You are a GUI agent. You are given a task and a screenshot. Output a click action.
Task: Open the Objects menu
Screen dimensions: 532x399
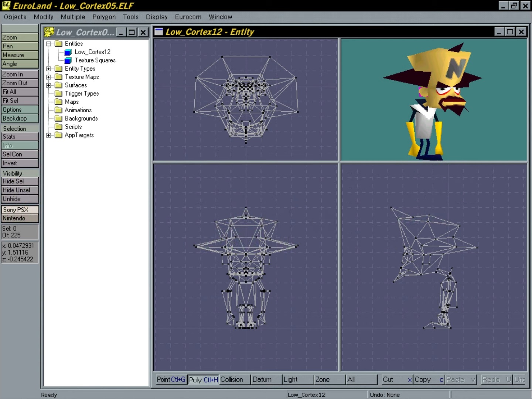(15, 17)
